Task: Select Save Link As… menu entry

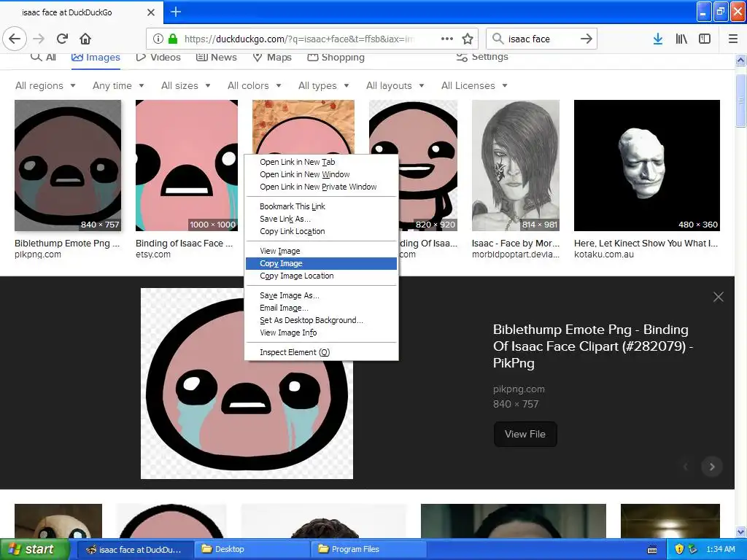Action: (321, 219)
